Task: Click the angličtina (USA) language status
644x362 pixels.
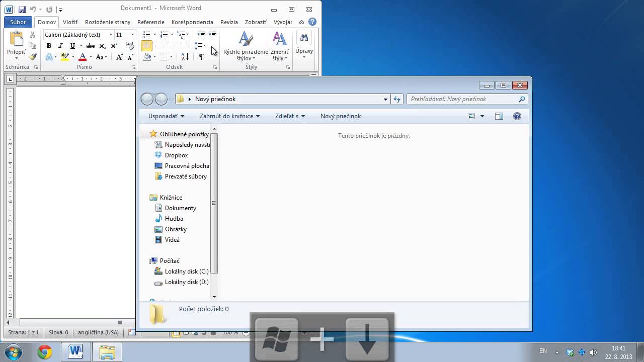Action: 98,332
